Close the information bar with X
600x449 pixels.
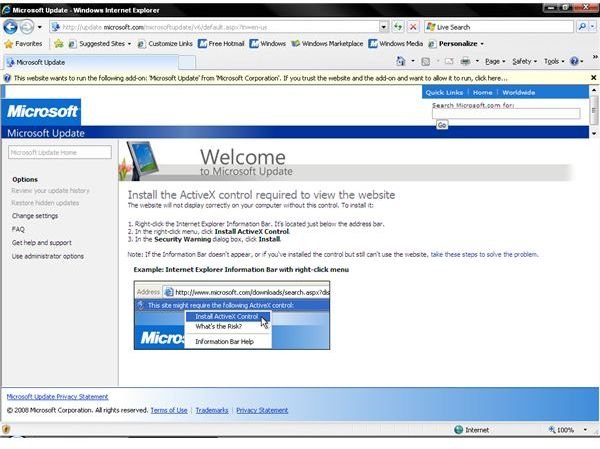coord(593,78)
